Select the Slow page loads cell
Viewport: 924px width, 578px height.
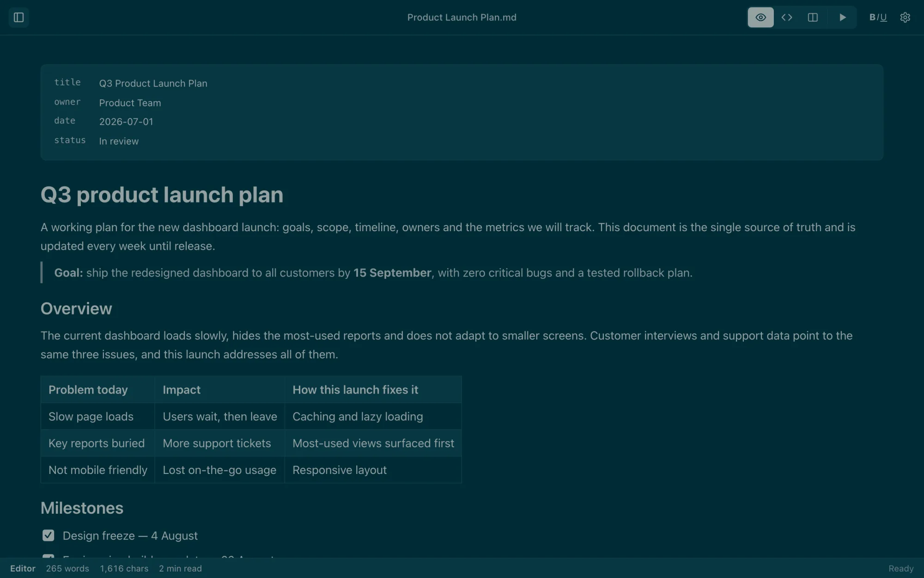tap(97, 417)
